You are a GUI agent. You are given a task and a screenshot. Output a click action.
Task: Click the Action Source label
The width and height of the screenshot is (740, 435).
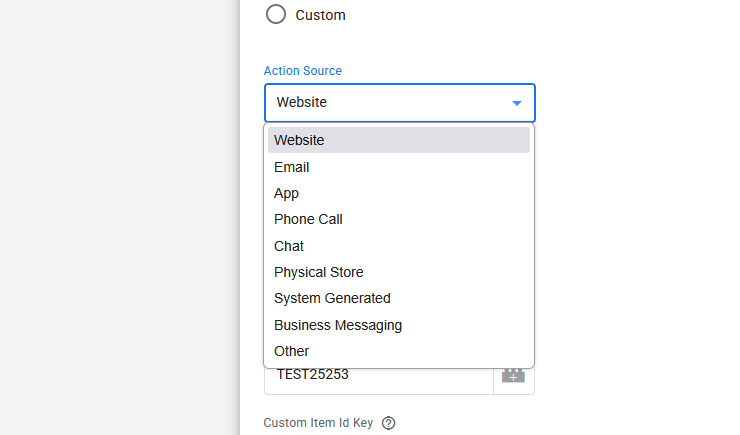(x=303, y=71)
